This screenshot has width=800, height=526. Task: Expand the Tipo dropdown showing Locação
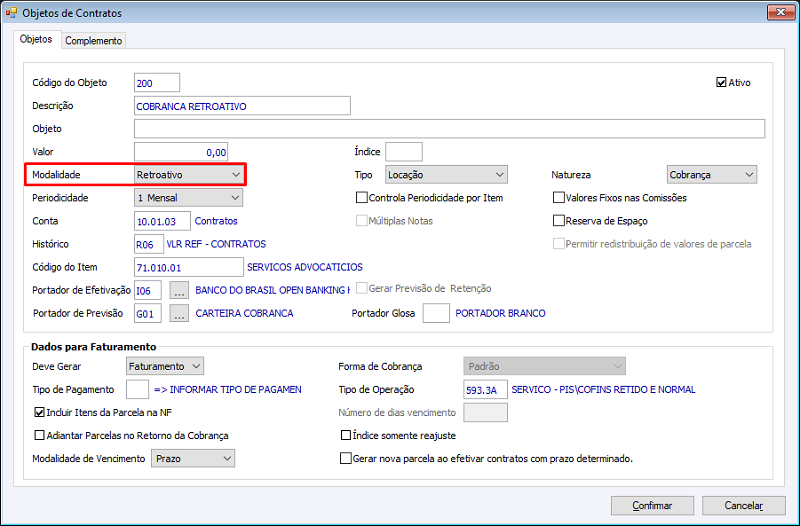click(x=446, y=174)
